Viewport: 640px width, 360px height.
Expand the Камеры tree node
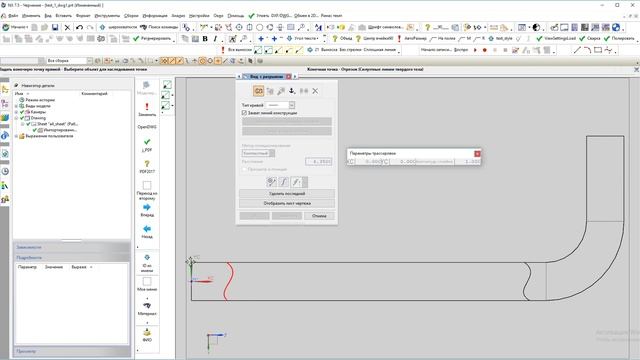coord(16,112)
